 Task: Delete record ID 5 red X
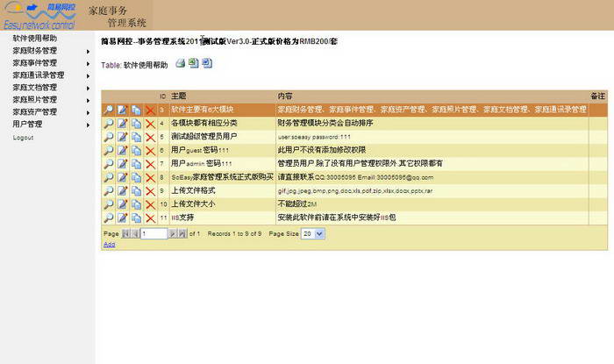[x=150, y=137]
